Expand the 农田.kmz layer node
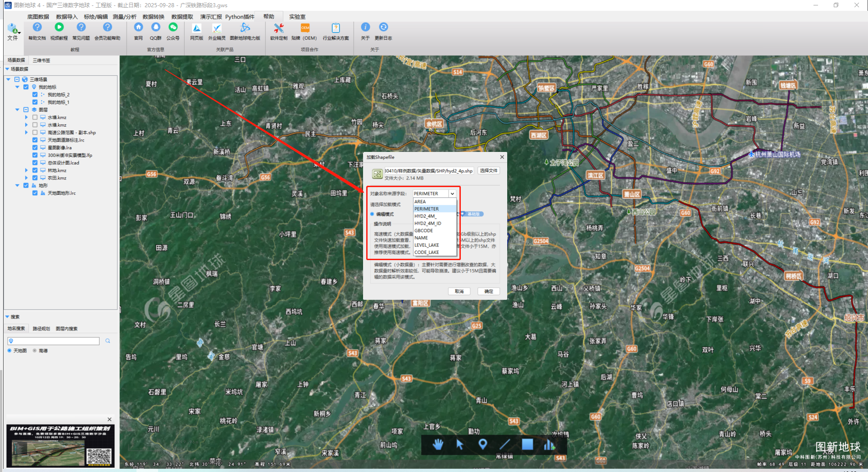The image size is (868, 472). pos(26,178)
